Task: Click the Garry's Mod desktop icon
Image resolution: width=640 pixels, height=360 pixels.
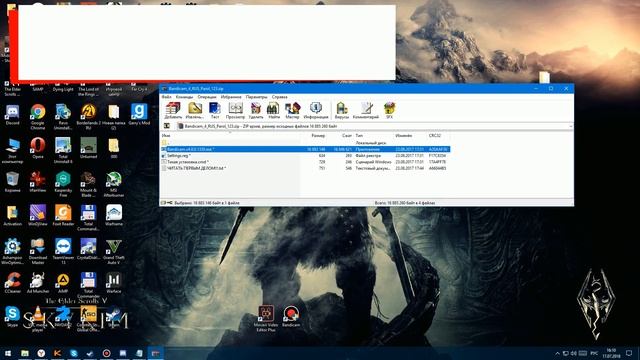Action: 139,115
